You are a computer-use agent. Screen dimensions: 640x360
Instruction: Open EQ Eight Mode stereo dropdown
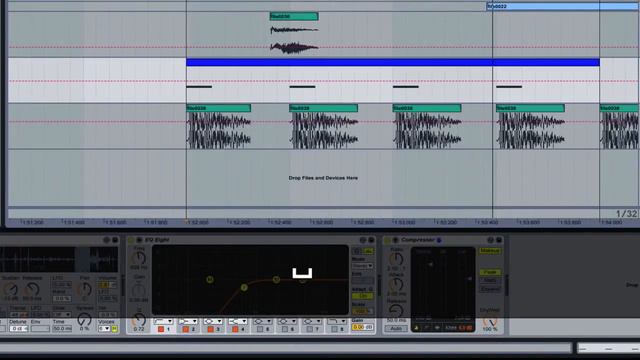362,266
